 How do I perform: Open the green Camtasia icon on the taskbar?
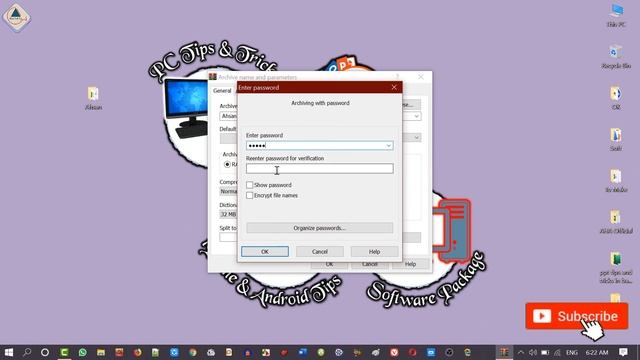click(64, 352)
